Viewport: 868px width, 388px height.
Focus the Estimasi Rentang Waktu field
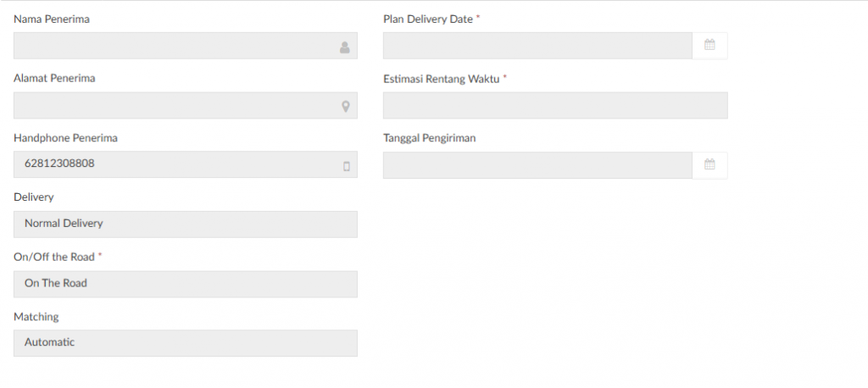point(555,106)
